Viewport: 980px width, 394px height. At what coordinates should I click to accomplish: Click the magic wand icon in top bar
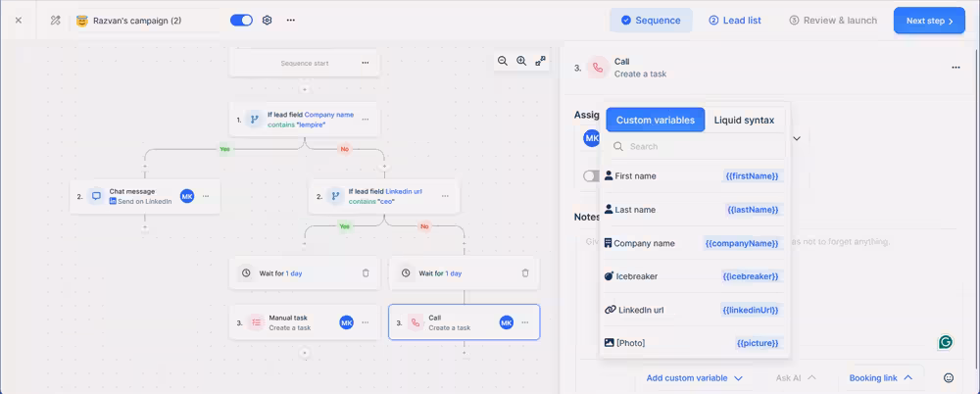click(55, 21)
